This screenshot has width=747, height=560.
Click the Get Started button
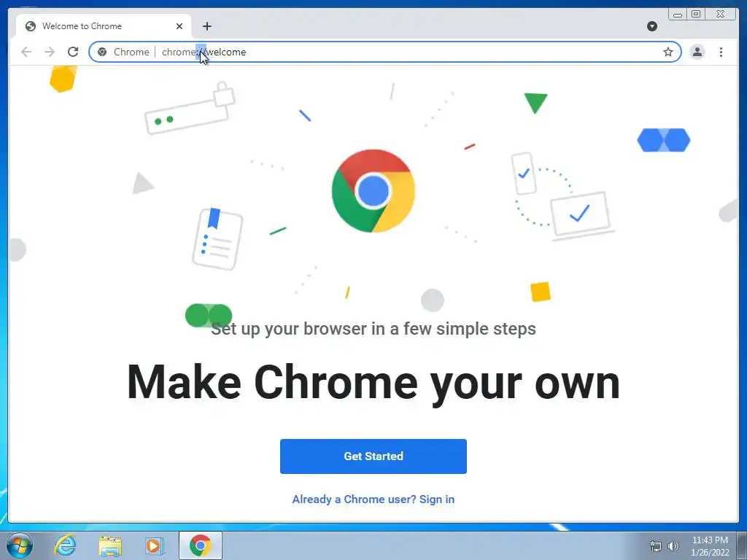point(373,456)
